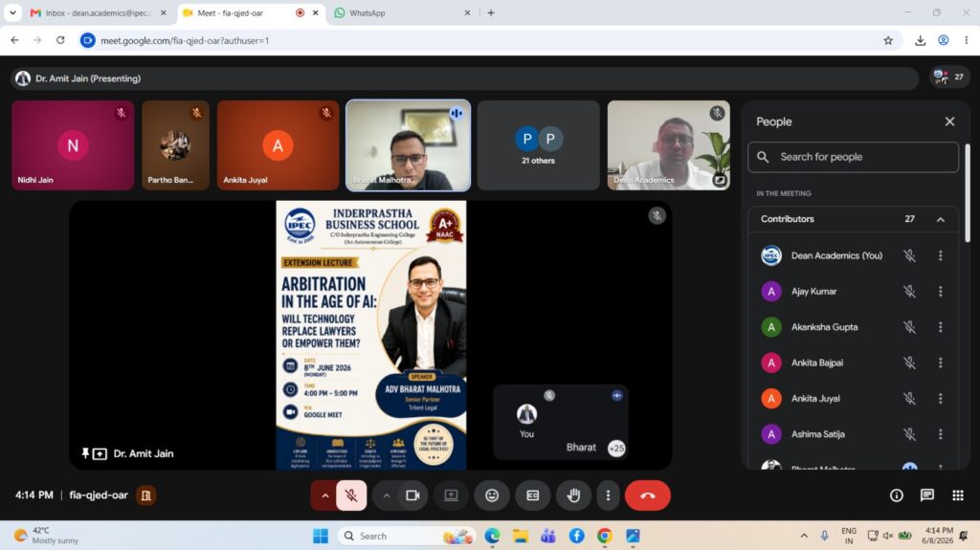
Task: Expand audio settings arrow beside microphone
Action: [x=325, y=495]
